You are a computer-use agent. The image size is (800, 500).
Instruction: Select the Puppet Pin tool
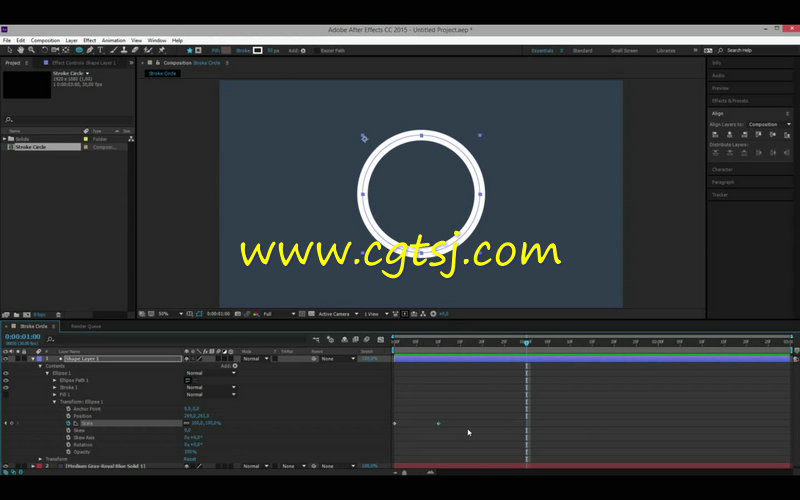162,50
